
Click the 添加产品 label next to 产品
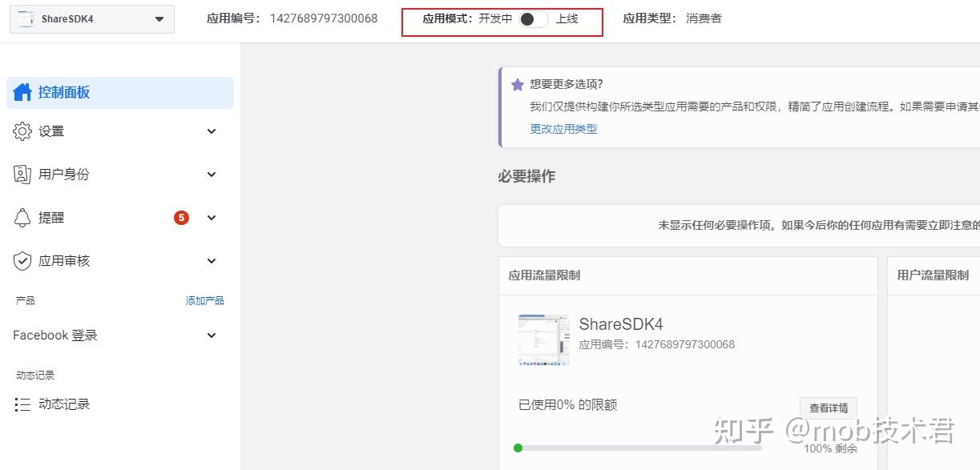(x=205, y=300)
